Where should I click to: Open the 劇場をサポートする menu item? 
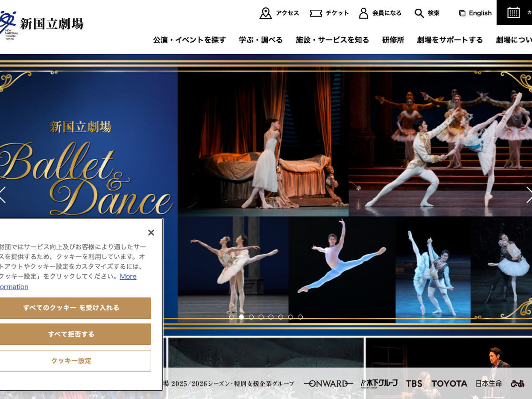pos(450,40)
